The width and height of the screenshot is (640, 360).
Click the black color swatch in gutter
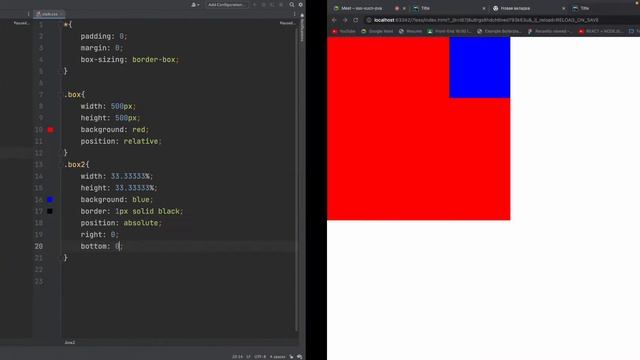(x=50, y=211)
